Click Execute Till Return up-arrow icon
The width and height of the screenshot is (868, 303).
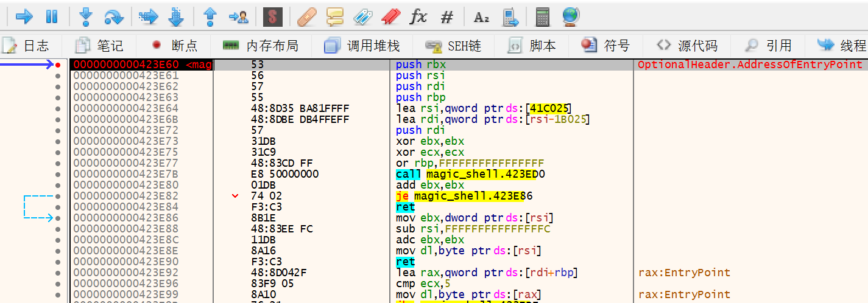tap(210, 16)
